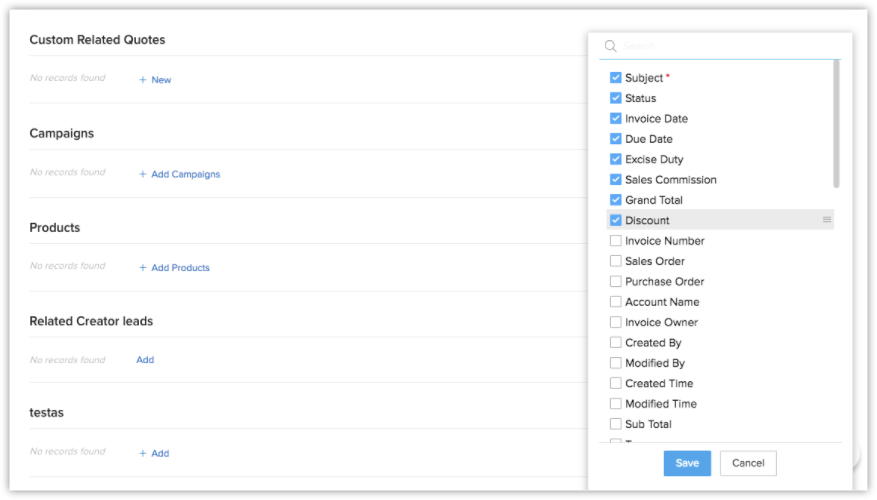This screenshot has width=877, height=500.
Task: Uncheck the Excise Duty checkbox
Action: tap(616, 159)
